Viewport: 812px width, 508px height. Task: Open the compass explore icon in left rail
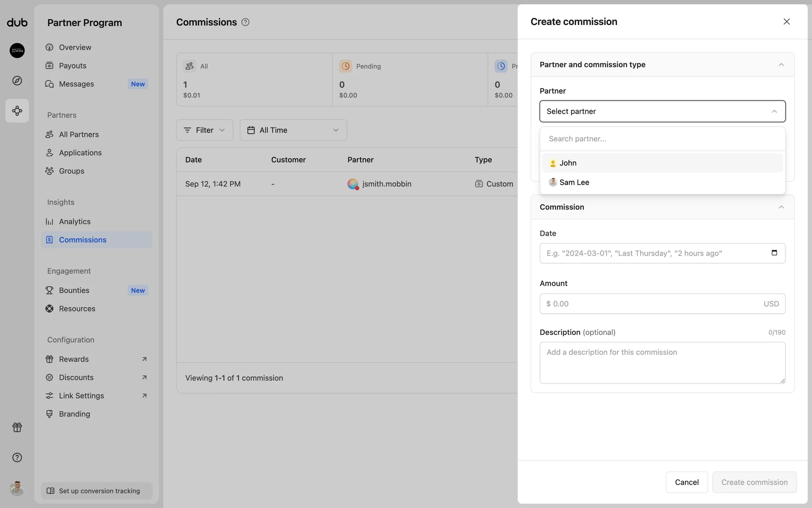coord(17,80)
